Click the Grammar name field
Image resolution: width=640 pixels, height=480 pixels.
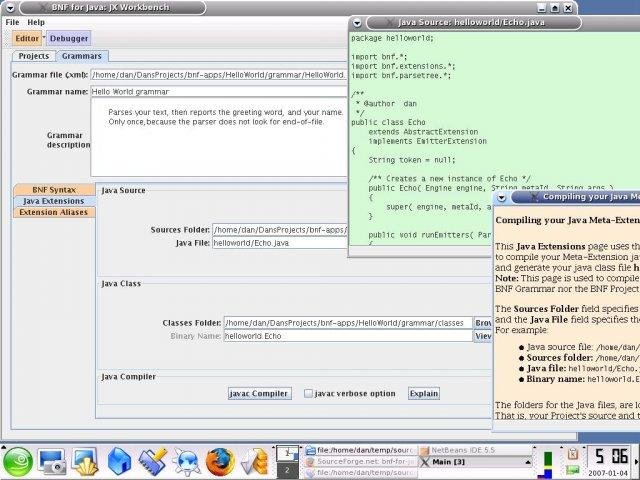(x=219, y=91)
